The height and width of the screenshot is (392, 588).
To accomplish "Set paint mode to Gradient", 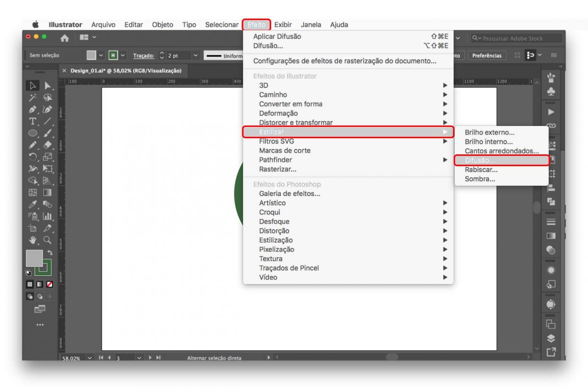I will [40, 284].
